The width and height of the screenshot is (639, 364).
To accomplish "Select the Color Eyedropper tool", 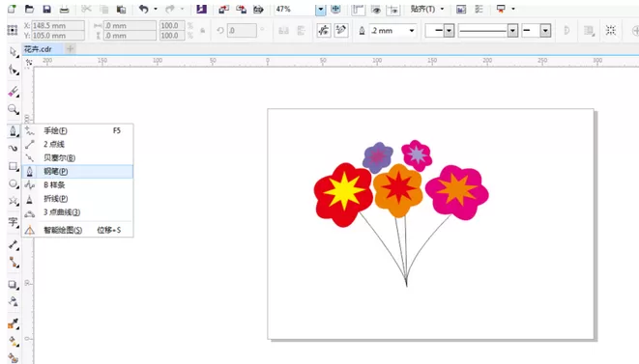I will click(x=13, y=324).
